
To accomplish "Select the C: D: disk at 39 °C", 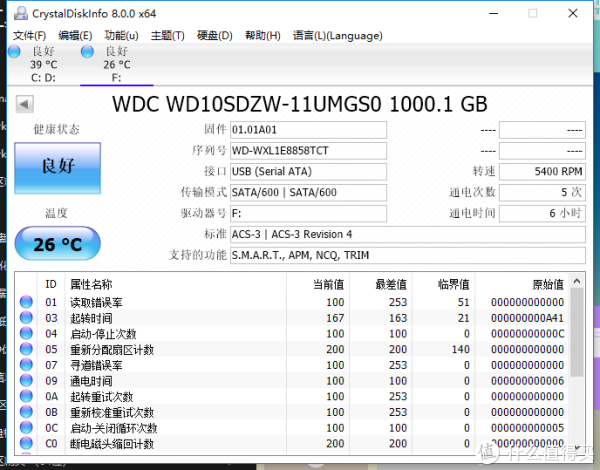I will click(x=42, y=64).
